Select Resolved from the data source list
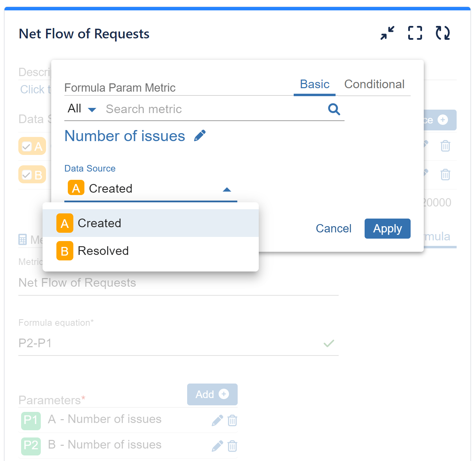Screen dimensions: 476x461 [x=103, y=251]
